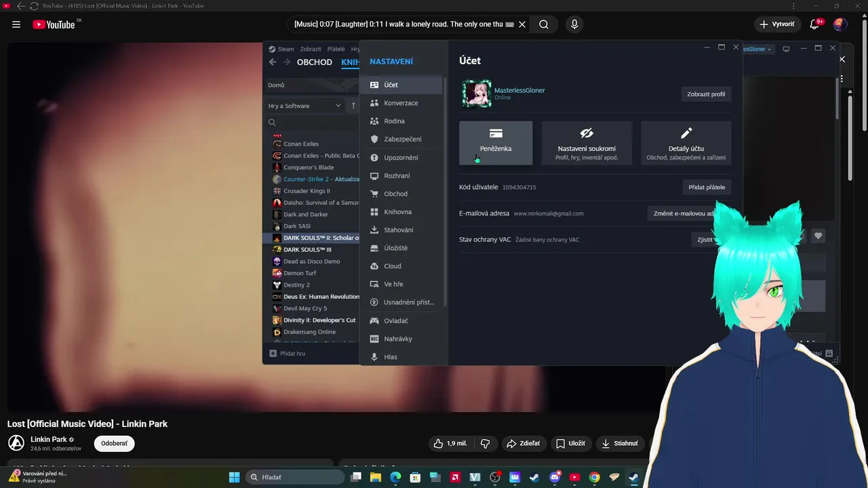This screenshot has height=488, width=868.
Task: Open the Nahrávky settings category
Action: (402, 339)
